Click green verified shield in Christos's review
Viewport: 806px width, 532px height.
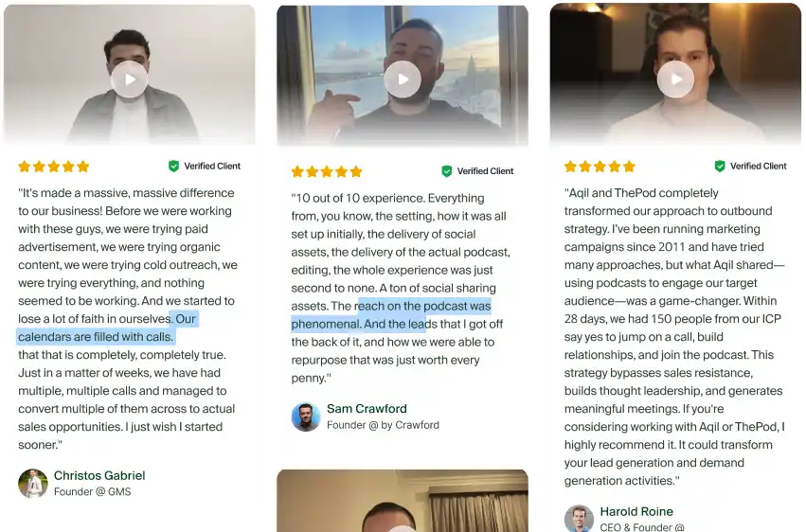tap(173, 166)
